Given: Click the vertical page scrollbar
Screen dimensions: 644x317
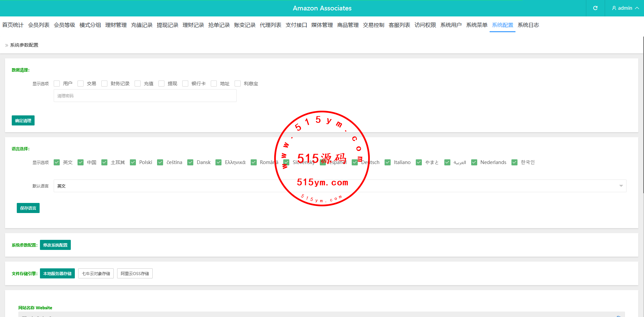Looking at the screenshot, I should [x=643, y=114].
